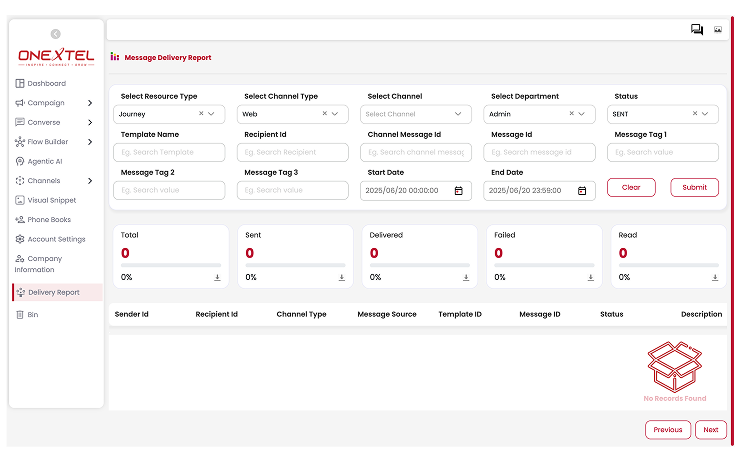Click the Next page button
The height and width of the screenshot is (467, 742).
[710, 430]
